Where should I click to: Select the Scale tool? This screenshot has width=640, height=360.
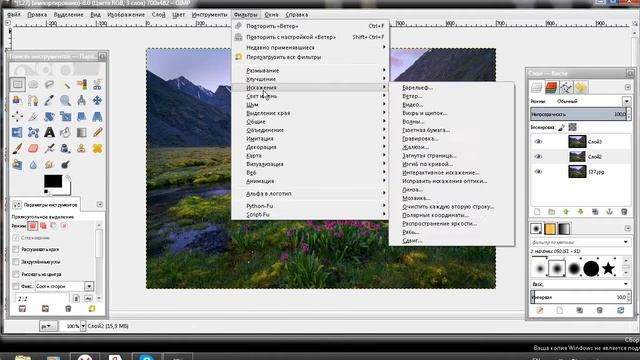click(65, 117)
